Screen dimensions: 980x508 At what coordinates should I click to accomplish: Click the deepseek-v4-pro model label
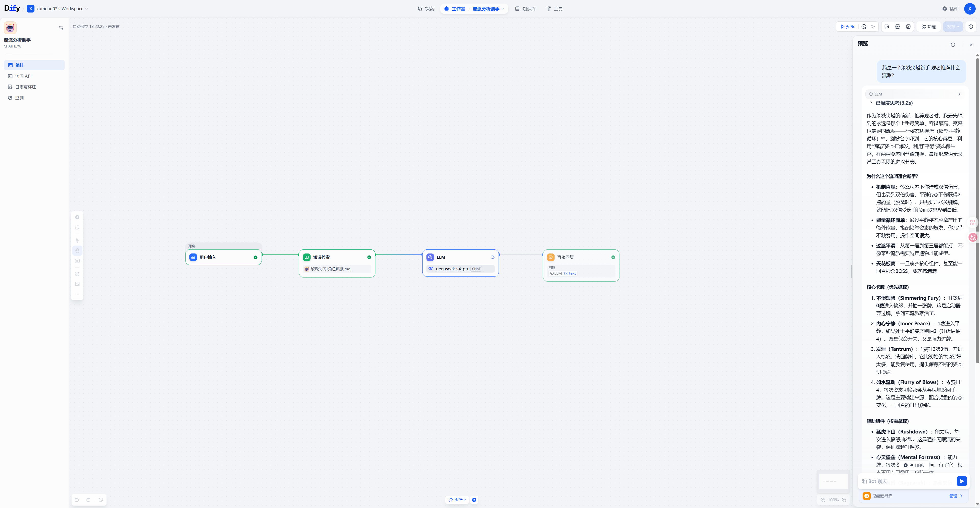(x=452, y=269)
